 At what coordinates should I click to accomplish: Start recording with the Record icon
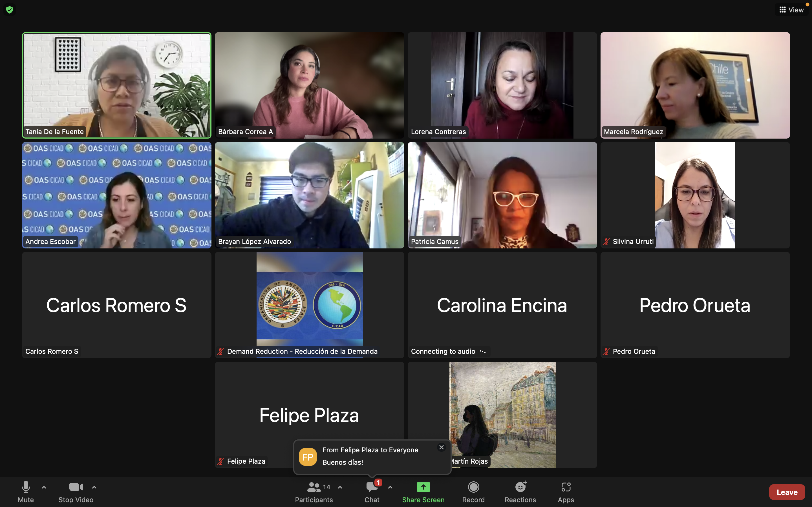pyautogui.click(x=473, y=487)
